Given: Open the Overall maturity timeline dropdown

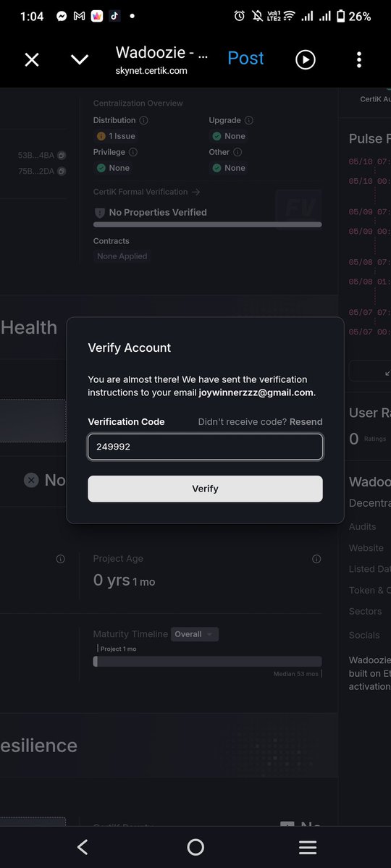Looking at the screenshot, I should coord(194,634).
